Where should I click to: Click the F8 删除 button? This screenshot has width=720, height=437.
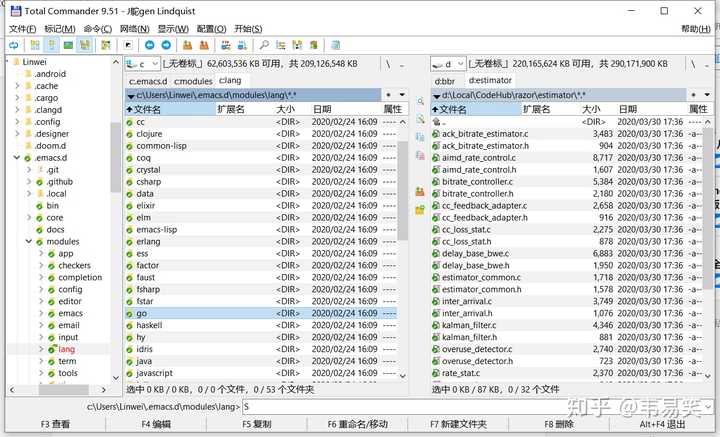[559, 424]
